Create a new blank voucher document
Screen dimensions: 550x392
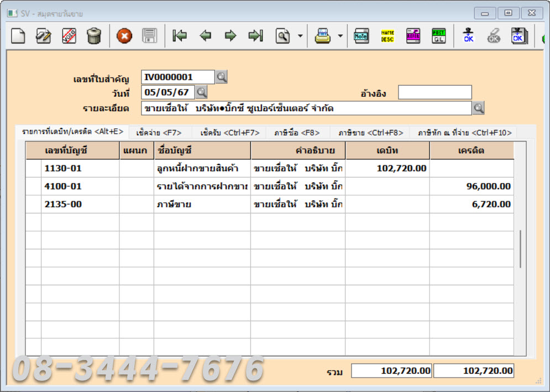(18, 36)
